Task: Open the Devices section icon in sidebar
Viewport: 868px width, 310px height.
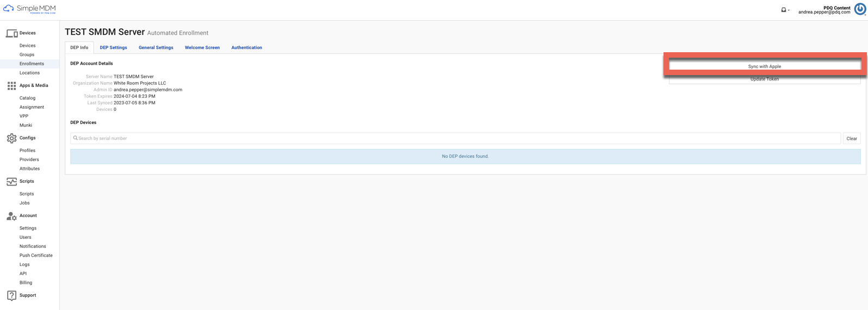Action: 11,33
